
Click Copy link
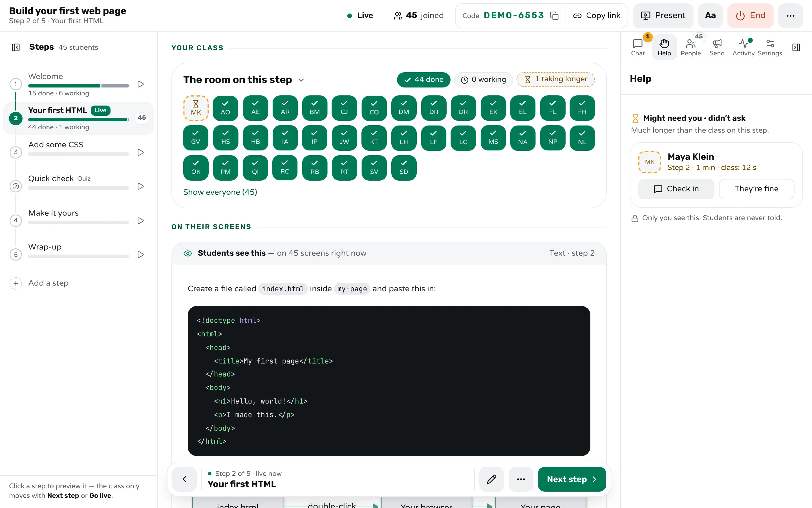point(597,16)
